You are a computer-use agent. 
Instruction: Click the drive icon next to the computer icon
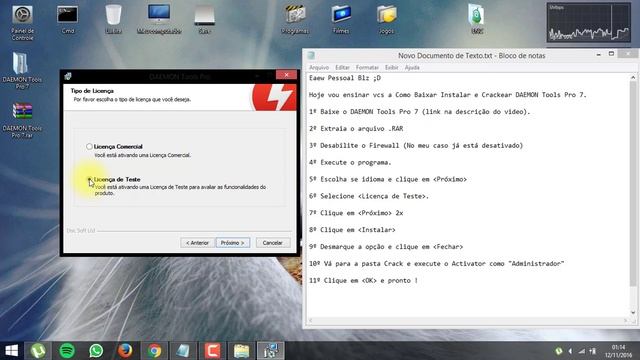(204, 20)
